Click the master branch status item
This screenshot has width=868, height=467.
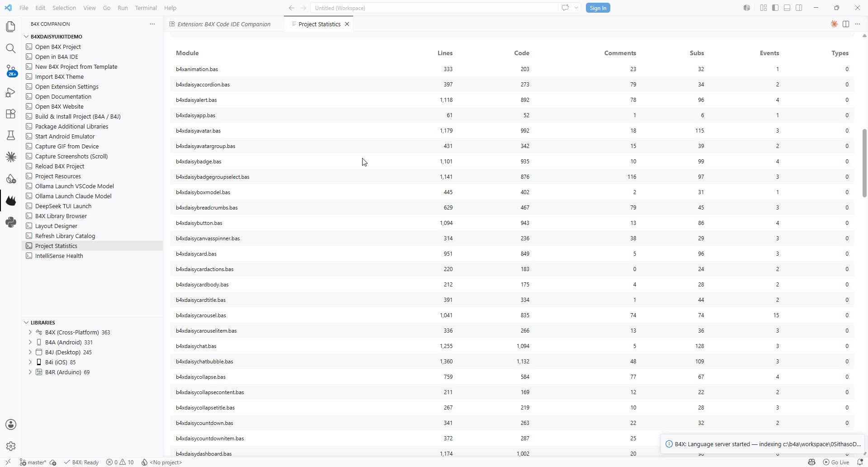coord(33,462)
